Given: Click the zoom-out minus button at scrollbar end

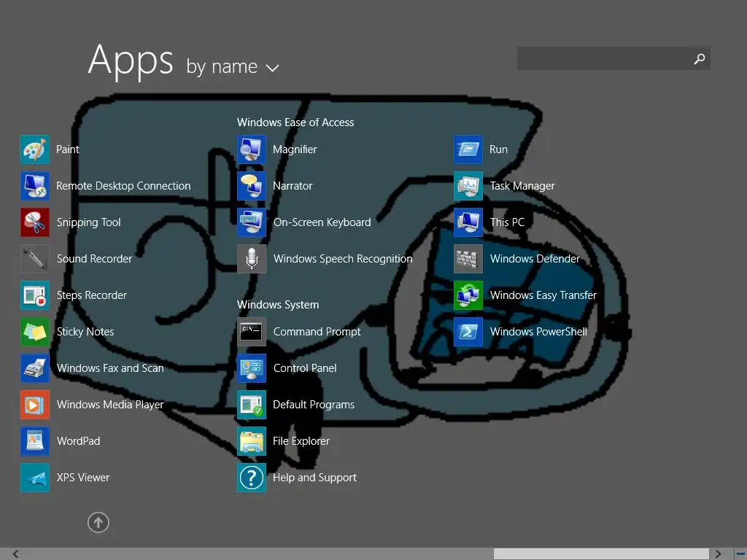Looking at the screenshot, I should click(x=740, y=554).
